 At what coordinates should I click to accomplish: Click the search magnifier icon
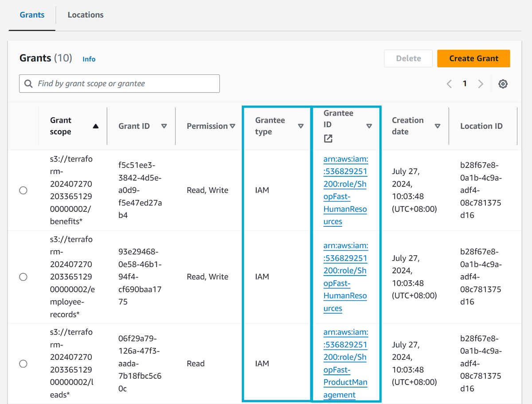pos(28,83)
